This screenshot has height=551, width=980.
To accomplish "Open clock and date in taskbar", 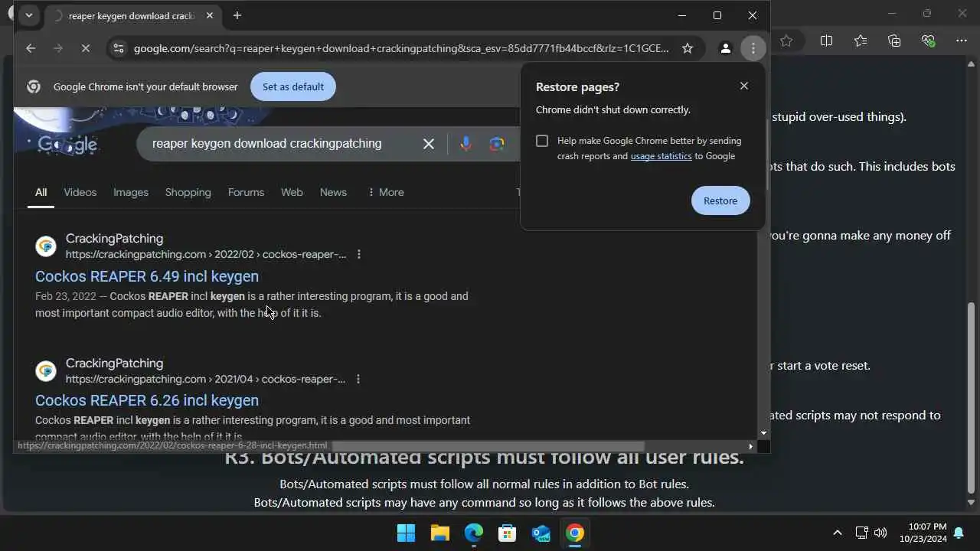I will 923,533.
